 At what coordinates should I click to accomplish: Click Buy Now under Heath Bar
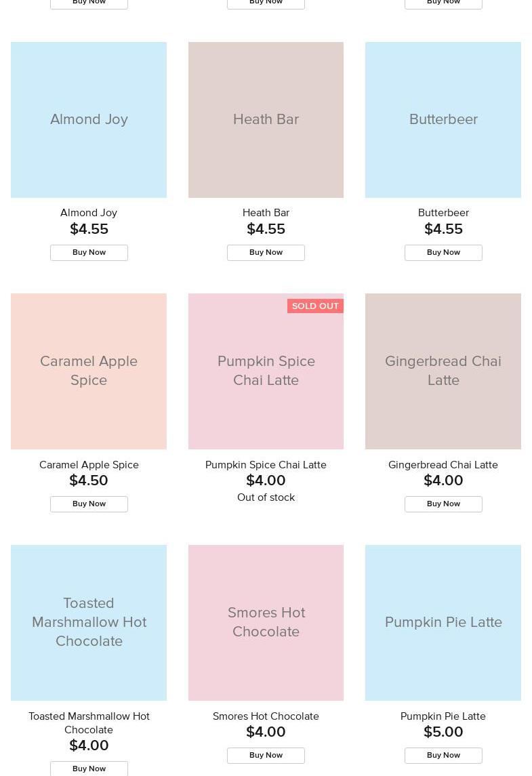click(266, 253)
